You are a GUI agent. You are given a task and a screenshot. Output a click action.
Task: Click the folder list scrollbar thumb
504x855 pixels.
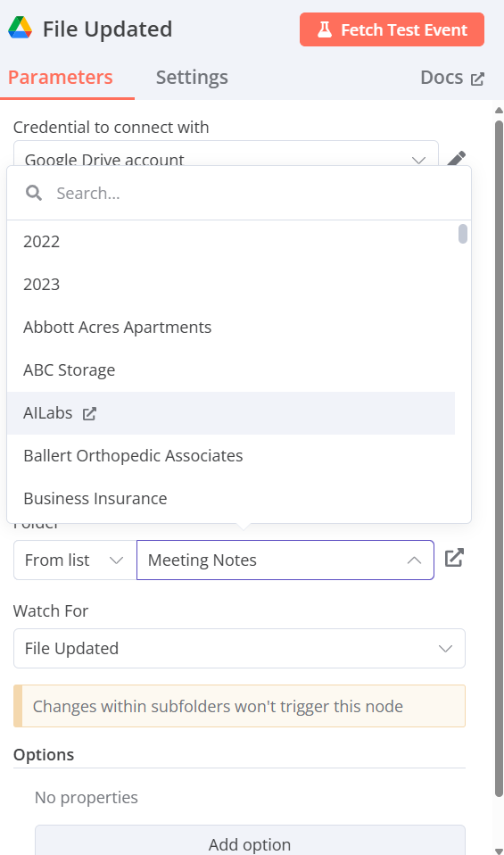pyautogui.click(x=463, y=233)
